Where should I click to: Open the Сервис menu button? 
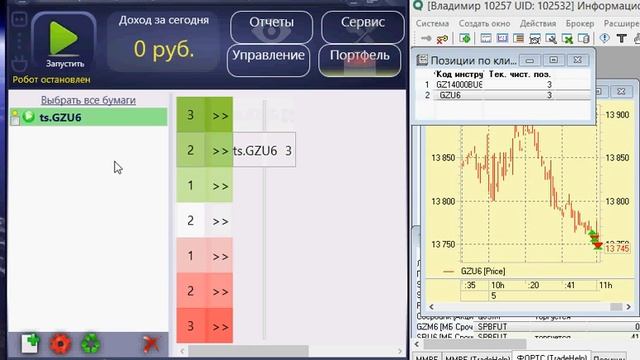point(362,27)
